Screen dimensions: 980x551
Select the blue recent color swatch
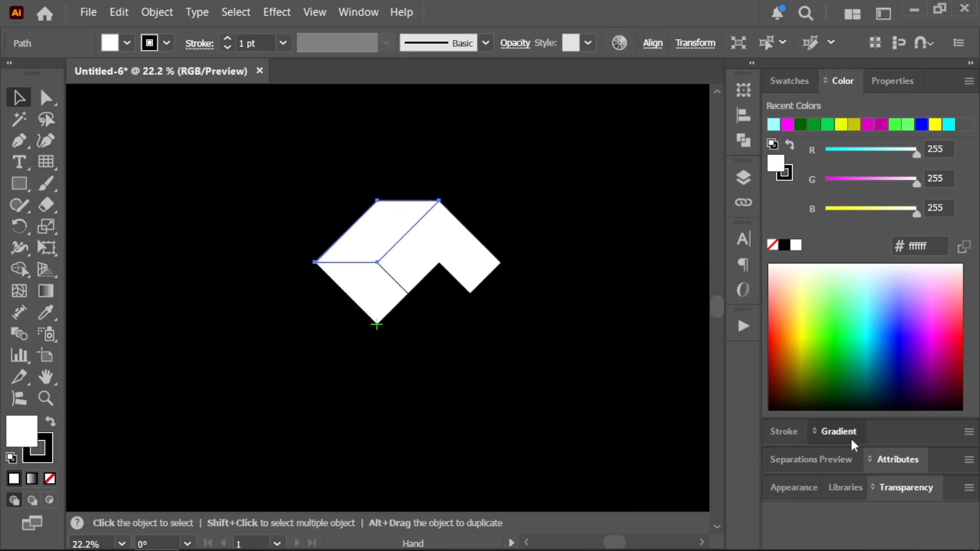tap(921, 124)
